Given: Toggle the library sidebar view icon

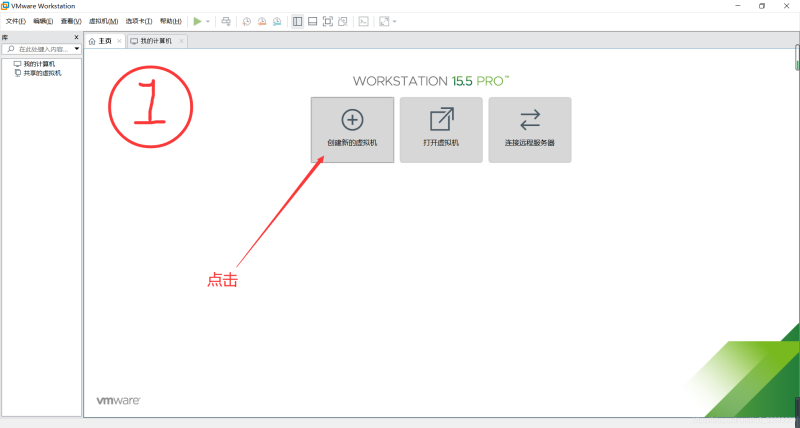Looking at the screenshot, I should coord(297,21).
